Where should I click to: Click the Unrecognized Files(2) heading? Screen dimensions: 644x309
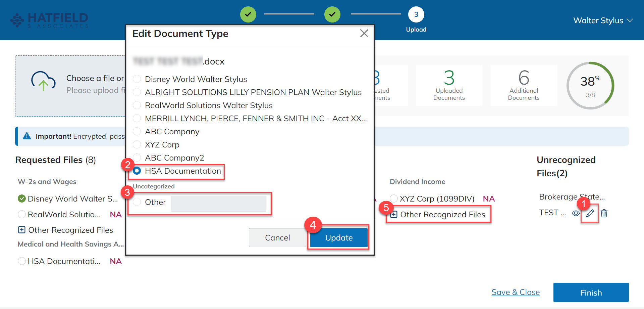click(566, 166)
